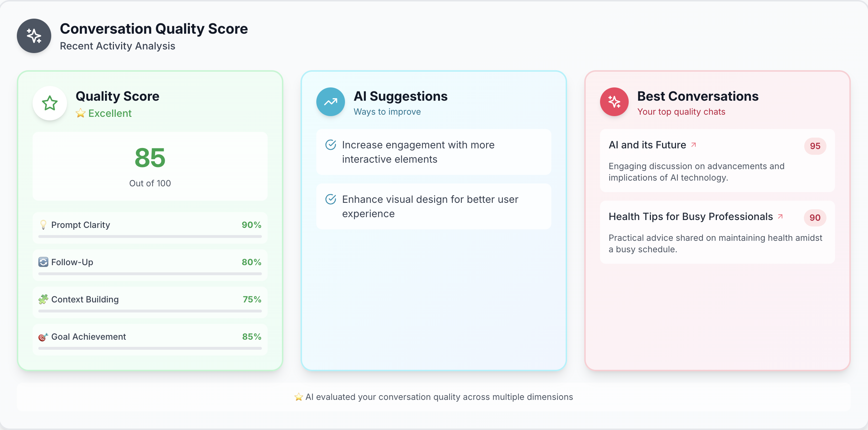Expand the AI and its Future conversation

[694, 144]
